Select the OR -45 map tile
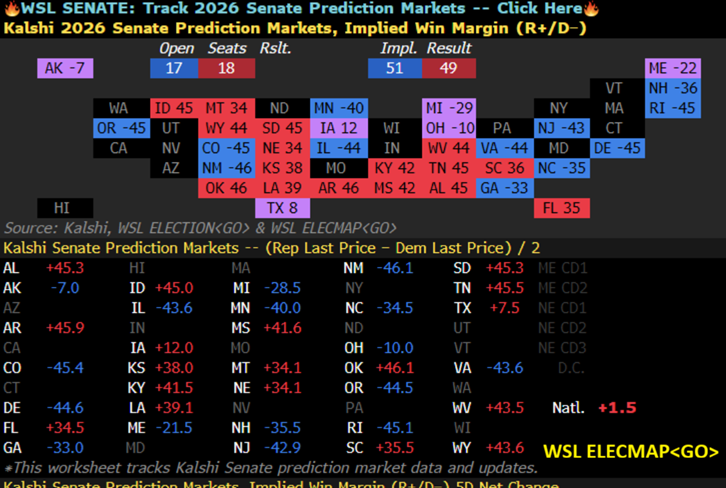This screenshot has width=726, height=488. pos(121,128)
